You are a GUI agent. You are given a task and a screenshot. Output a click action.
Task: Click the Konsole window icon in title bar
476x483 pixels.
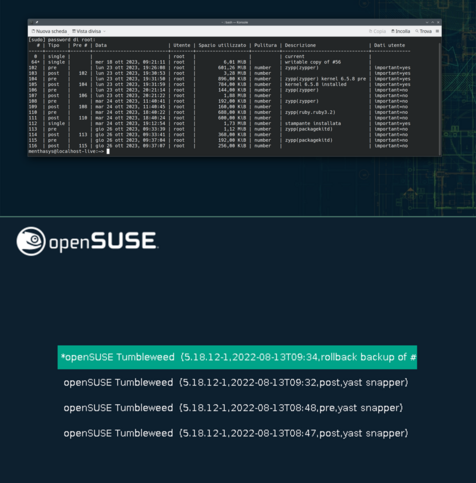click(x=31, y=22)
